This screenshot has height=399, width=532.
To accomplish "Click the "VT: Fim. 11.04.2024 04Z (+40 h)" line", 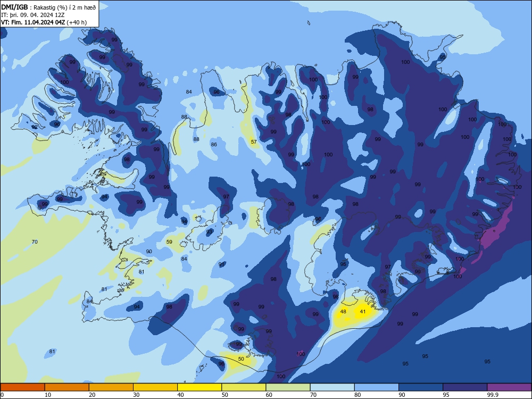I will 44,22.
